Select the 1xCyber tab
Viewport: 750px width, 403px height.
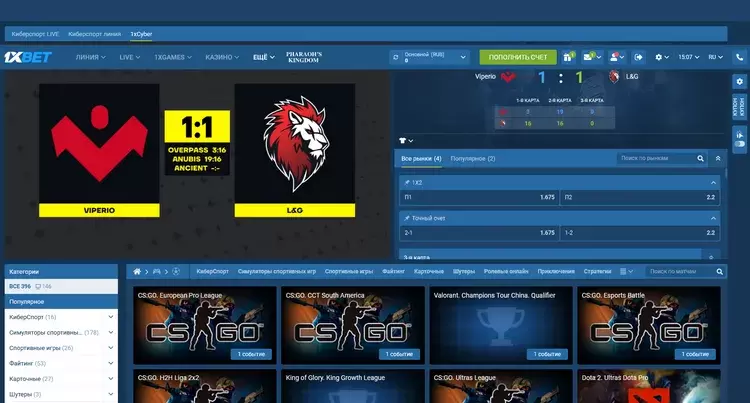click(x=141, y=34)
